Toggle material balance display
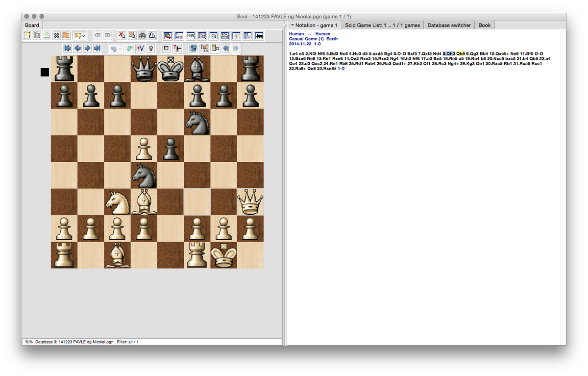588x376 pixels. pos(215,49)
